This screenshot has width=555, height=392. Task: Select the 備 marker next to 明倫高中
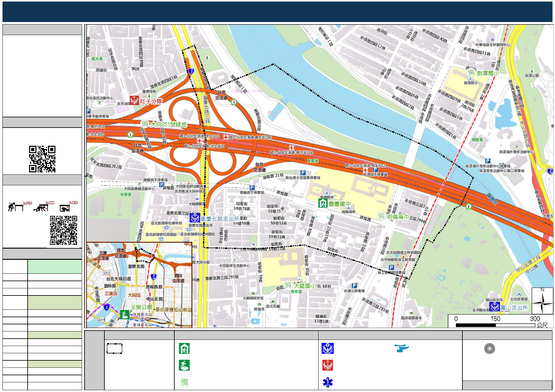coord(381,216)
